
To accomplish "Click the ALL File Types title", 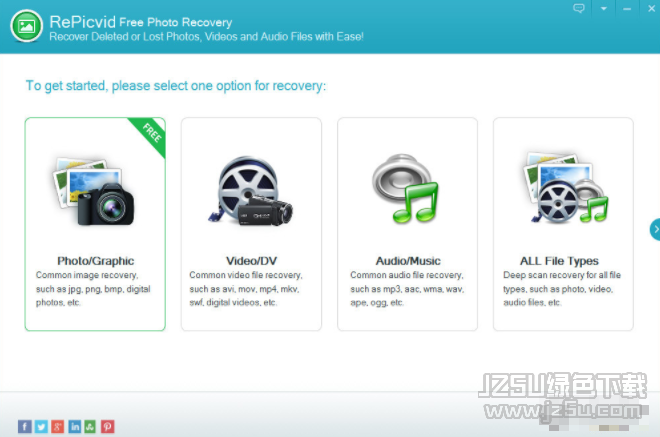I will tap(559, 261).
